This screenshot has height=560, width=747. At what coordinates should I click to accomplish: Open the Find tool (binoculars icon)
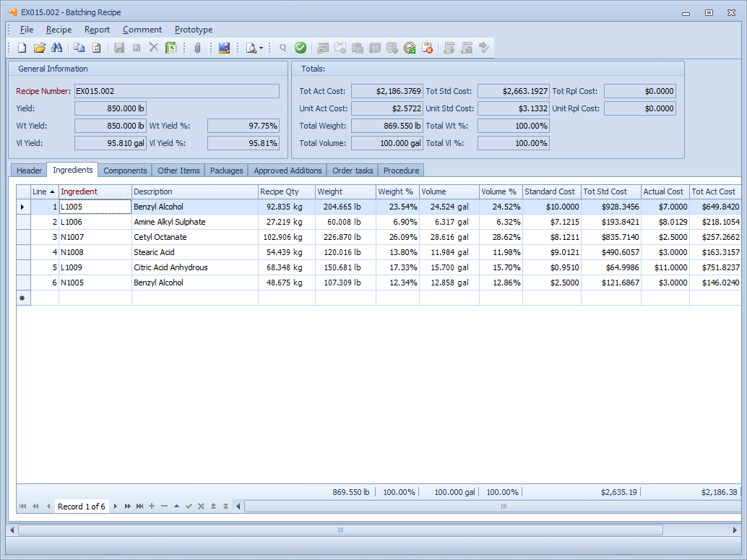pos(57,48)
